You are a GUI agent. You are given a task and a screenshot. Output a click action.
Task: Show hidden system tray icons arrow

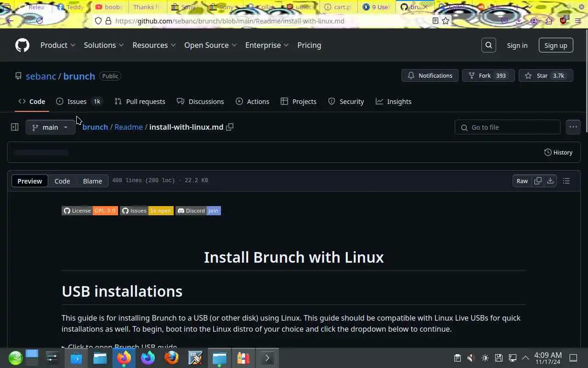526,358
